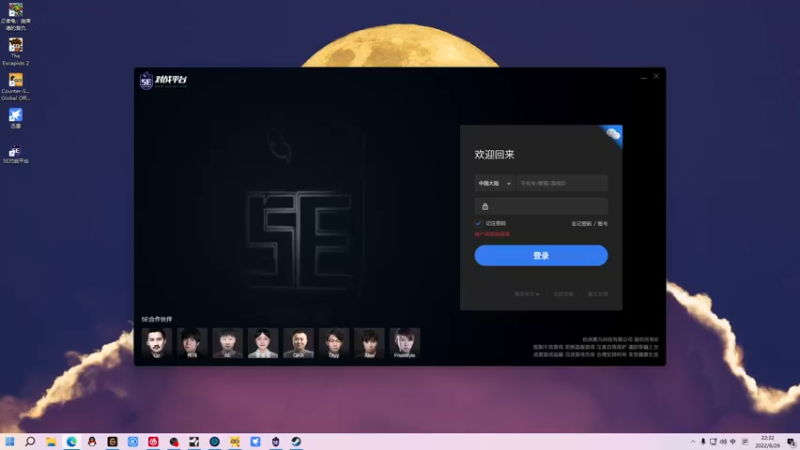Switch to WeChat QR code login
The image size is (800, 450).
coord(612,135)
